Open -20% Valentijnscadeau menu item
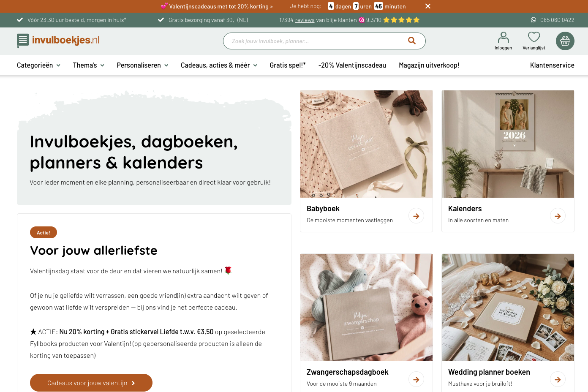Viewport: 588px width, 392px height. point(352,65)
